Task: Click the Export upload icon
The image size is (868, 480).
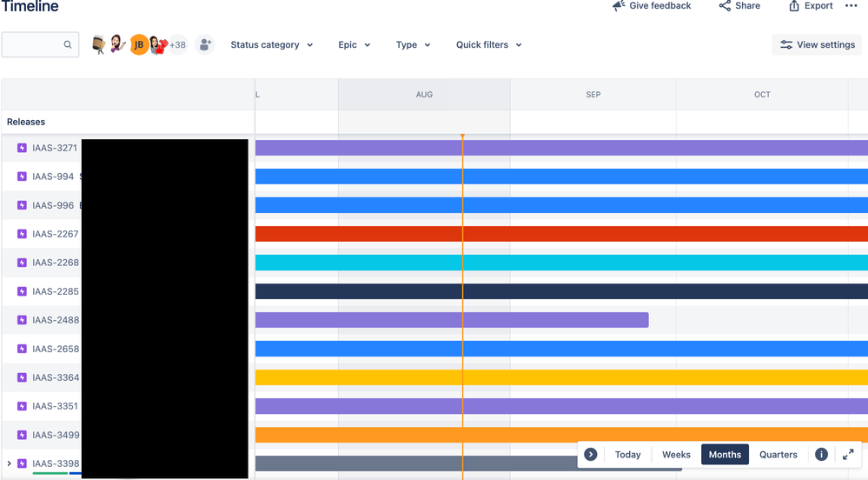Action: click(x=794, y=6)
